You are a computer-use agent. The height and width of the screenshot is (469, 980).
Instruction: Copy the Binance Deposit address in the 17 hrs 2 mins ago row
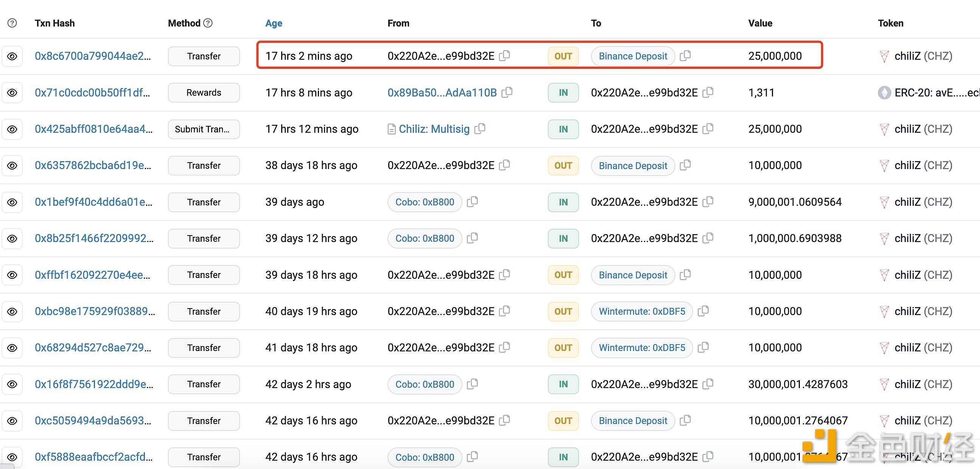pos(685,56)
